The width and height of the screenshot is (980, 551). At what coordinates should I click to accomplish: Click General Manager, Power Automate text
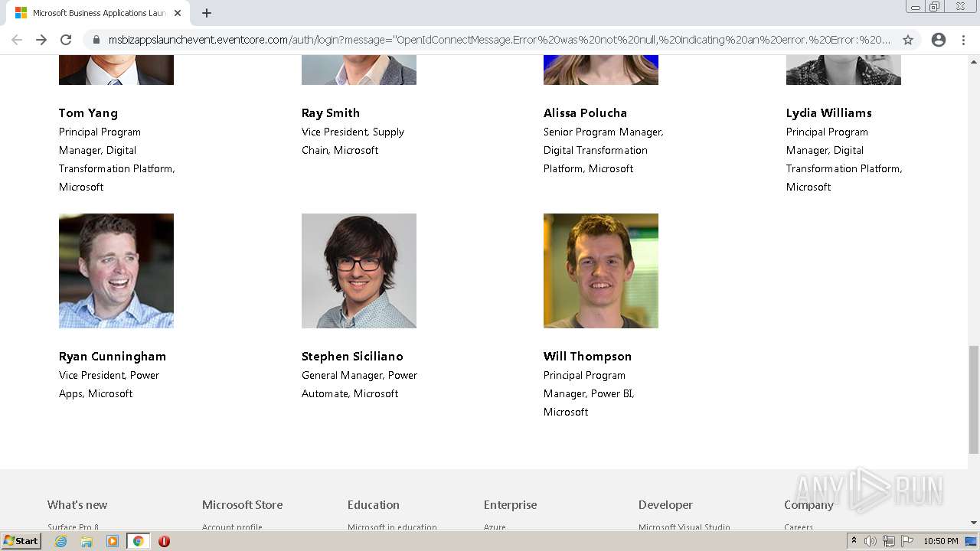(359, 385)
